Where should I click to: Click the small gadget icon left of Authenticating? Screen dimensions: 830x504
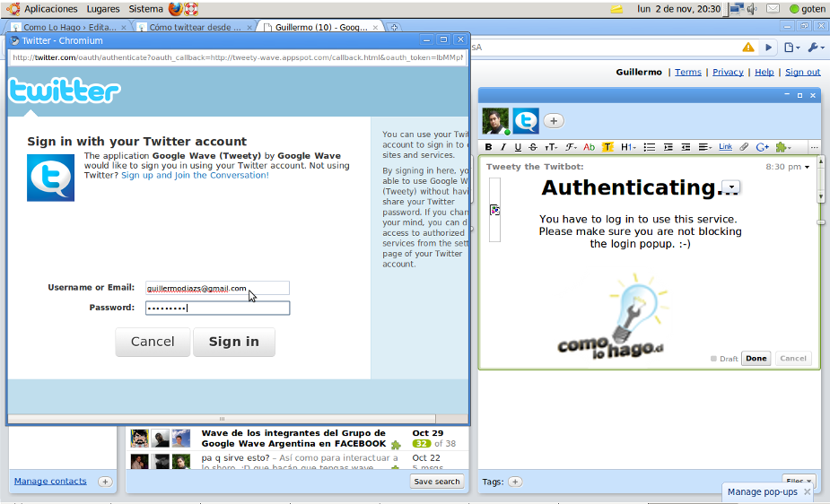pos(494,210)
